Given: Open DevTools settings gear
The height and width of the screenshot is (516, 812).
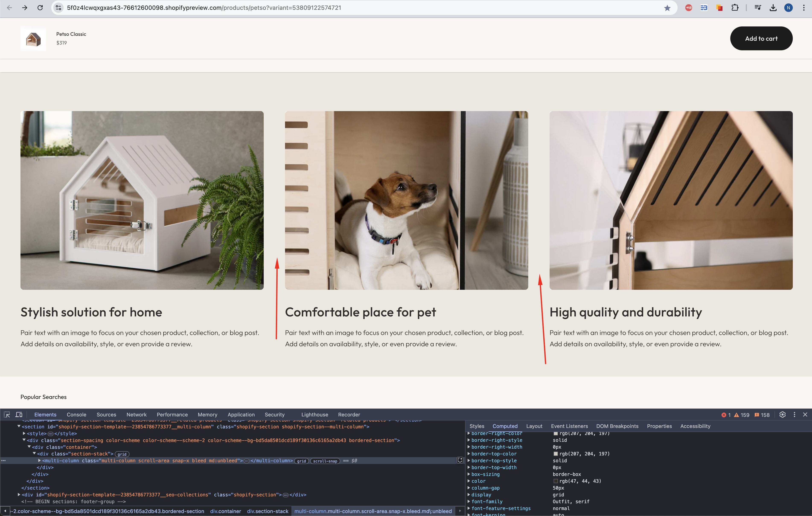Looking at the screenshot, I should tap(782, 415).
